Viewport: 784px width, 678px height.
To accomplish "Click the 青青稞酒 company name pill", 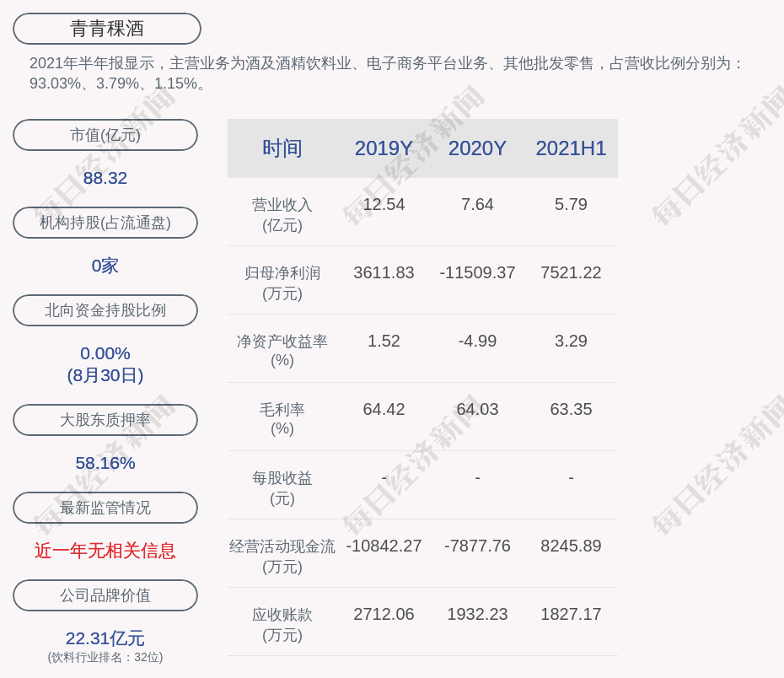I will 107,29.
